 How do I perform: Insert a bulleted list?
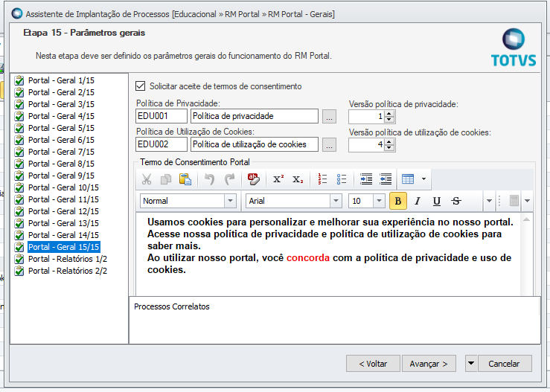click(x=342, y=179)
